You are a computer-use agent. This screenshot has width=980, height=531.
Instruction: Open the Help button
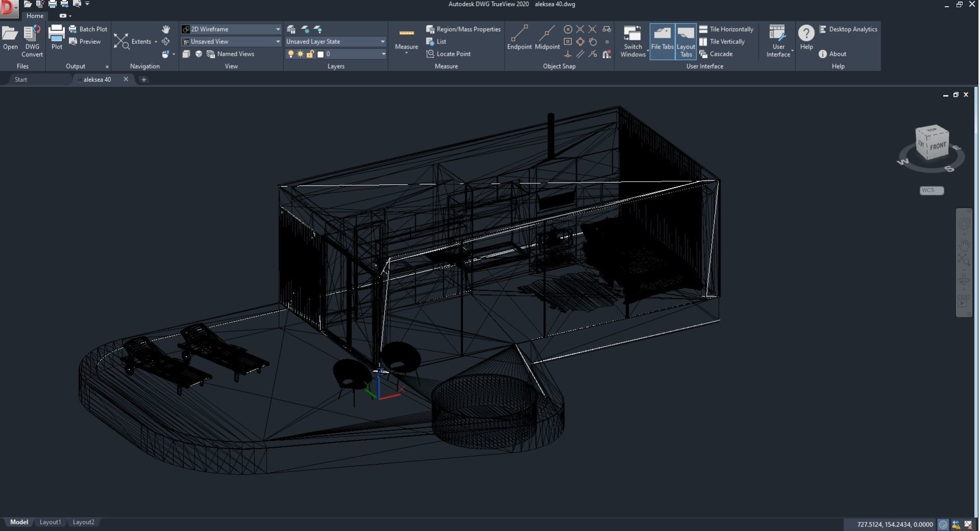pyautogui.click(x=806, y=38)
